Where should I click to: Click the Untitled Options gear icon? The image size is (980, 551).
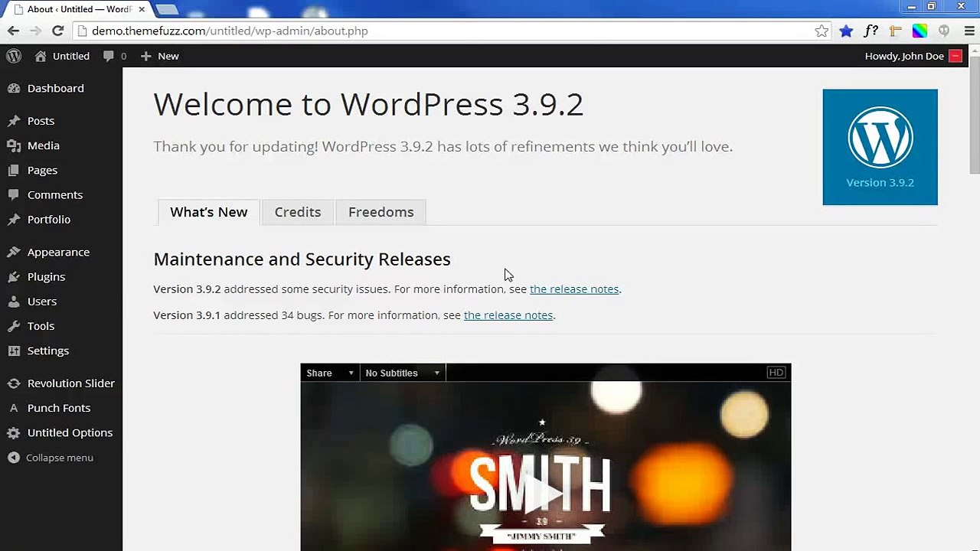tap(14, 432)
